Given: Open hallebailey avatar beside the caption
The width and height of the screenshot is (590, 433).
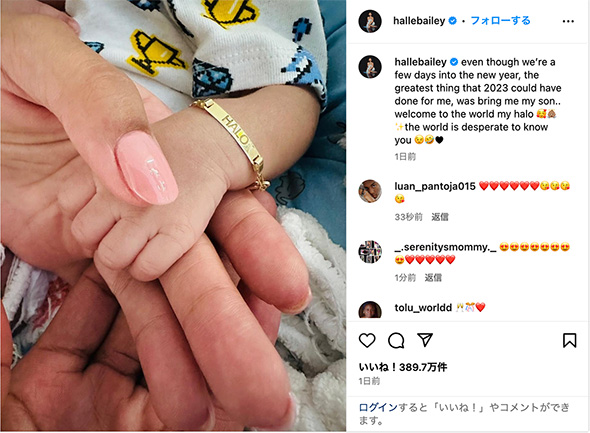Looking at the screenshot, I should tap(370, 67).
